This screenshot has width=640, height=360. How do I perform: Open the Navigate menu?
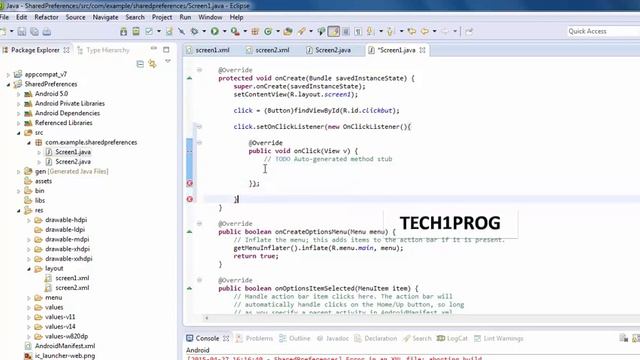[105, 17]
